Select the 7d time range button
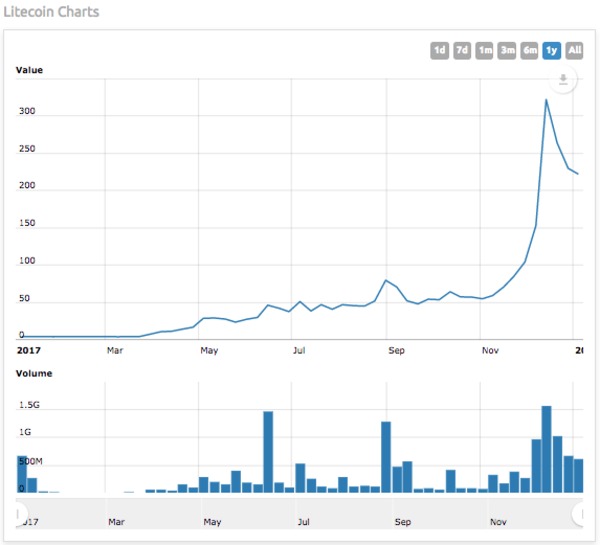Image resolution: width=600 pixels, height=545 pixels. 462,51
